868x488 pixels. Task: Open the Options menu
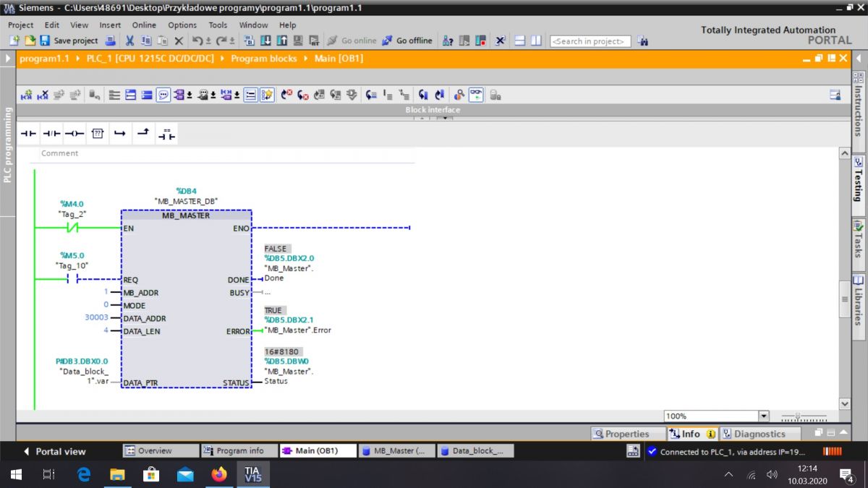click(182, 25)
